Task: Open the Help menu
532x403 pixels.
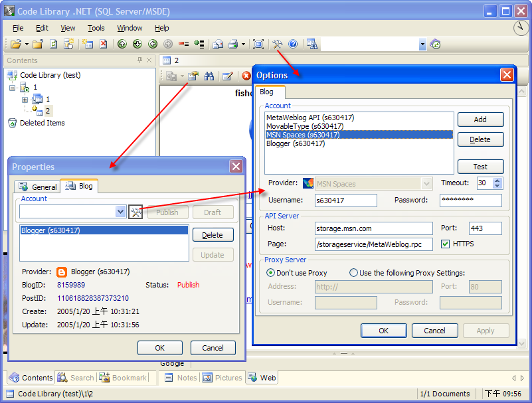Action: pyautogui.click(x=162, y=28)
